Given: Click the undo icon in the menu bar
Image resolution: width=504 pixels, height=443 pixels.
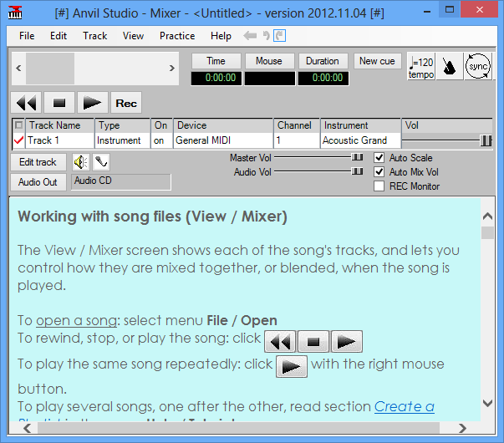Looking at the screenshot, I should [x=266, y=36].
